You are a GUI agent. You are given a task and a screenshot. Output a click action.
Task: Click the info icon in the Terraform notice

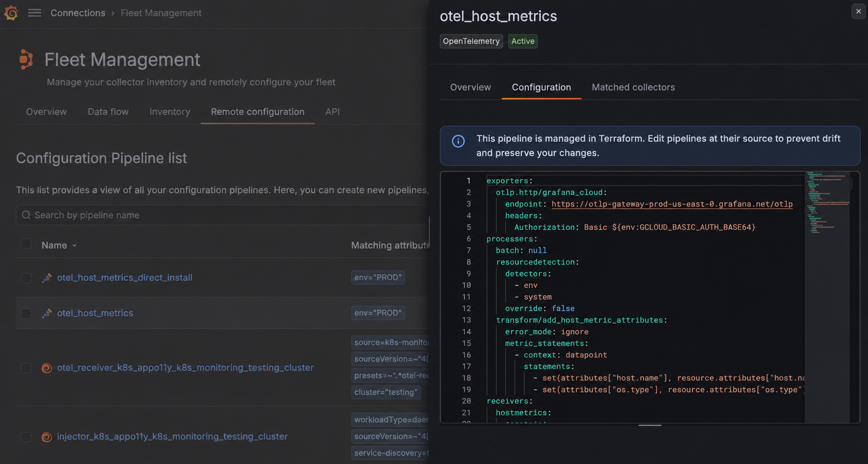(x=458, y=141)
